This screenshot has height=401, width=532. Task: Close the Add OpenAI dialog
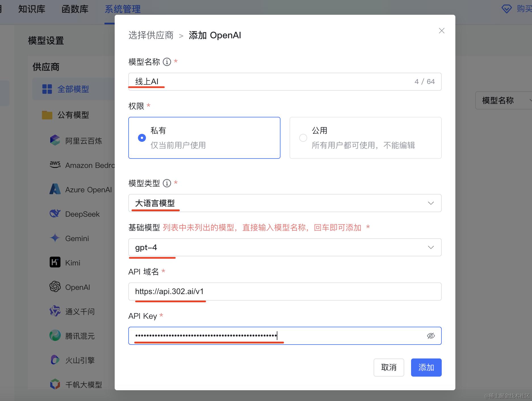[x=441, y=31]
